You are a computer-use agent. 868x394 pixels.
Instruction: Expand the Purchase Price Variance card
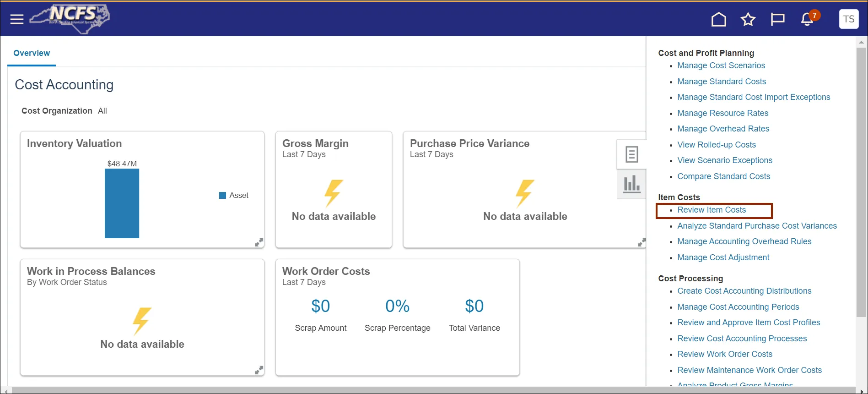642,242
